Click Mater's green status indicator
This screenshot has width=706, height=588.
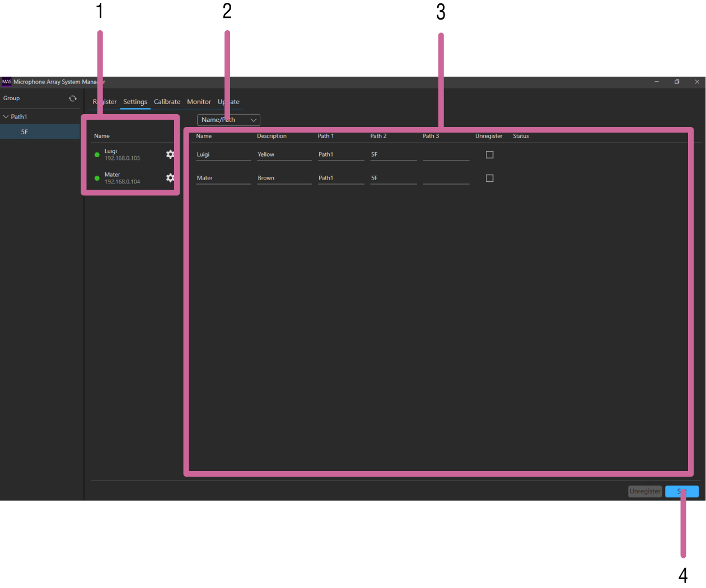pos(97,178)
